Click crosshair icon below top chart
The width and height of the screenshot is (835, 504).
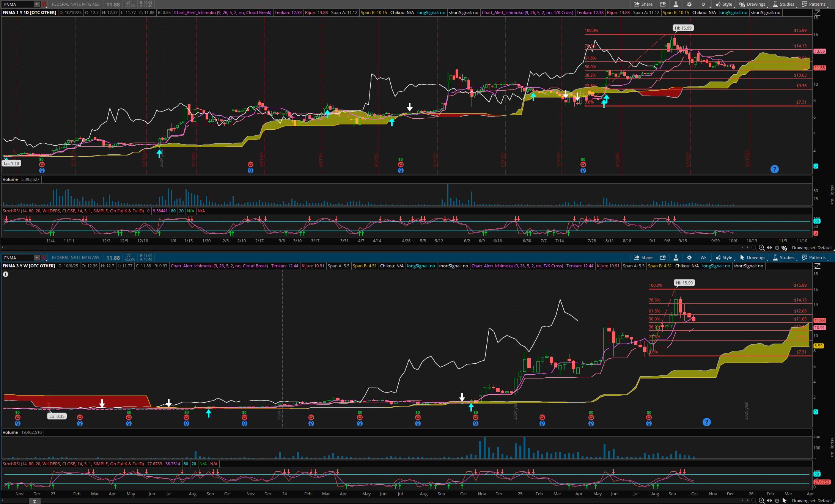(777, 248)
